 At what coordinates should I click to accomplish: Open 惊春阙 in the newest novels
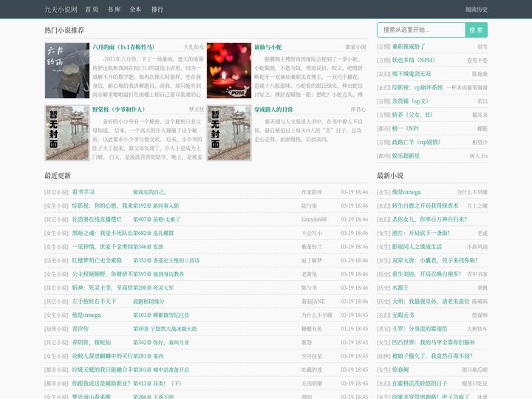pyautogui.click(x=400, y=369)
